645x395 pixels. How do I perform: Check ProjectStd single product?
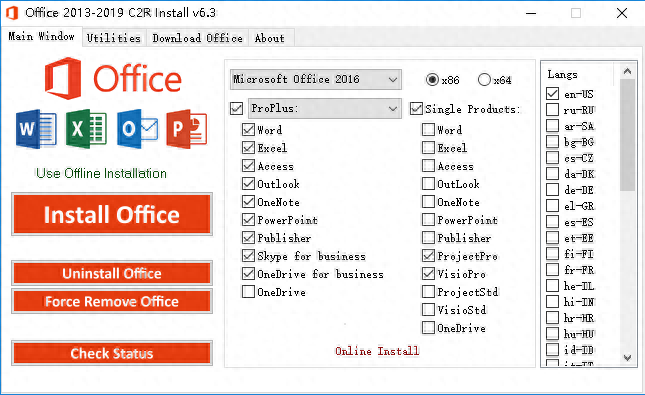(x=428, y=292)
